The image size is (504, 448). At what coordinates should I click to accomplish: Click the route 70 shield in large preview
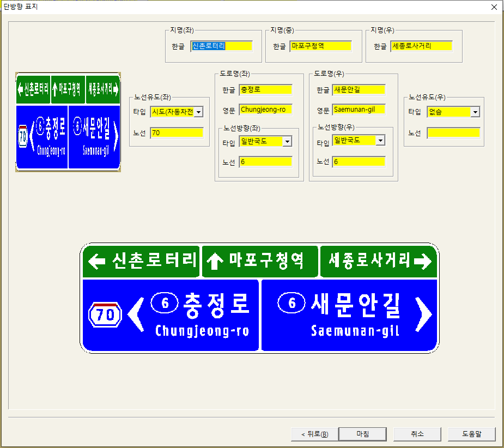105,314
